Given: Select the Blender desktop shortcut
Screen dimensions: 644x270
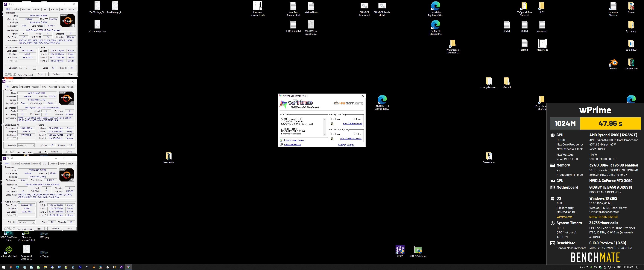Looking at the screenshot, I should point(613,64).
